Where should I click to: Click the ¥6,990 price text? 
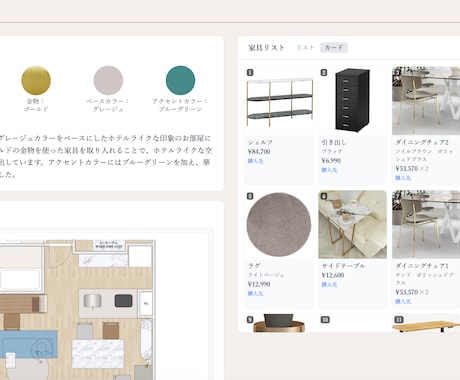click(331, 161)
